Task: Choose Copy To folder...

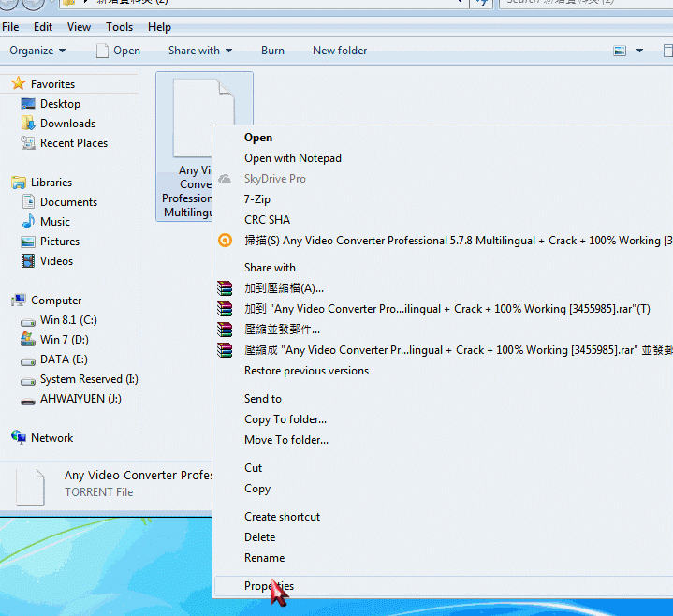Action: (x=444, y=419)
